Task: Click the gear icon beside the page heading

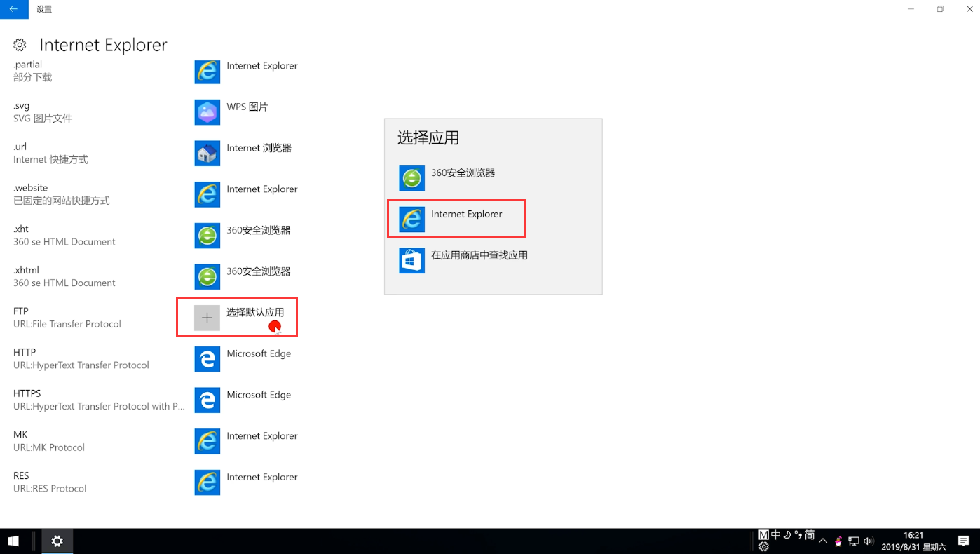Action: [20, 45]
